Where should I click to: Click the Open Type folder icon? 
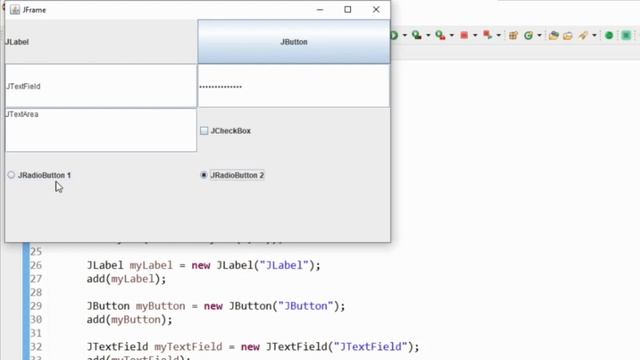553,36
